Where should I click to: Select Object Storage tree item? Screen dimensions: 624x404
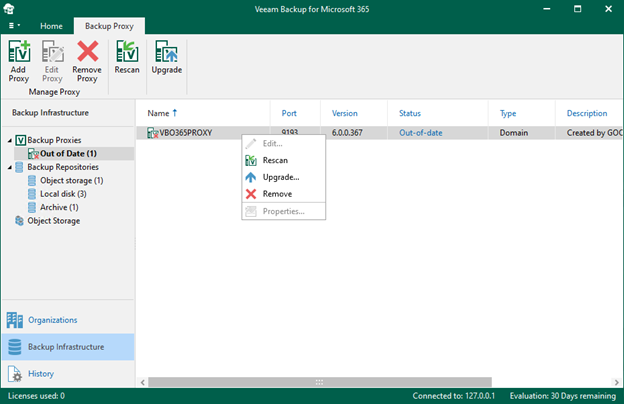[53, 221]
